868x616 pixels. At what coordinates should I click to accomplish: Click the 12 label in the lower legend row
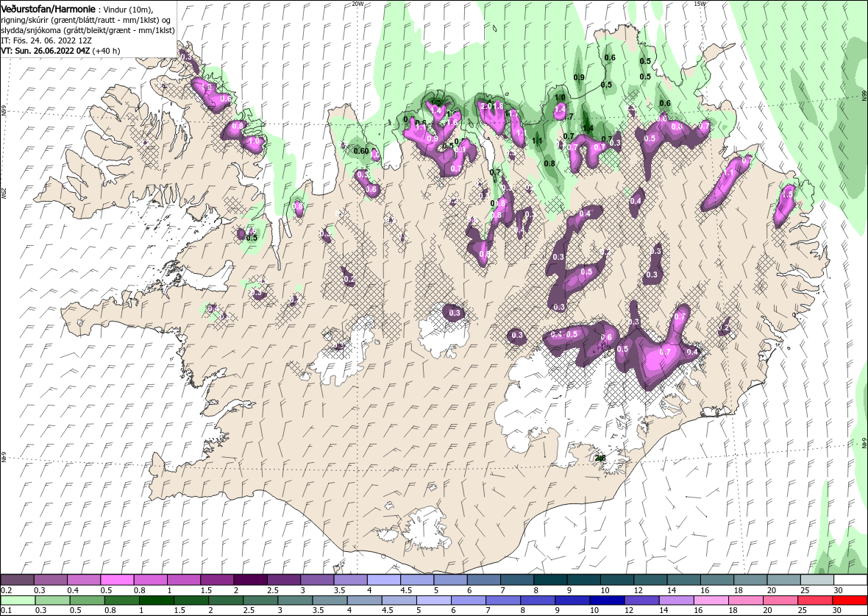pos(630,610)
